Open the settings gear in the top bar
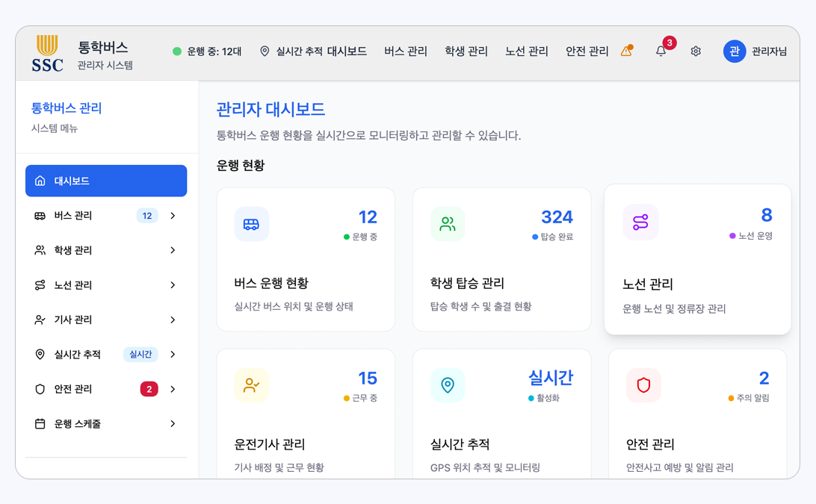816x504 pixels. click(696, 52)
